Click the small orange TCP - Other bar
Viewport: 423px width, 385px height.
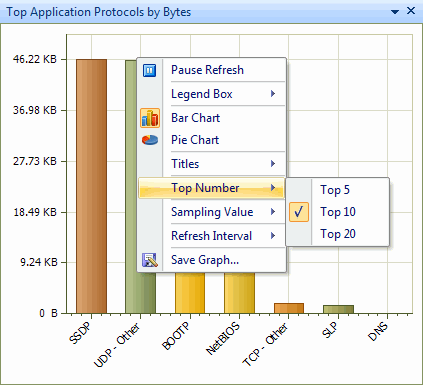(289, 308)
